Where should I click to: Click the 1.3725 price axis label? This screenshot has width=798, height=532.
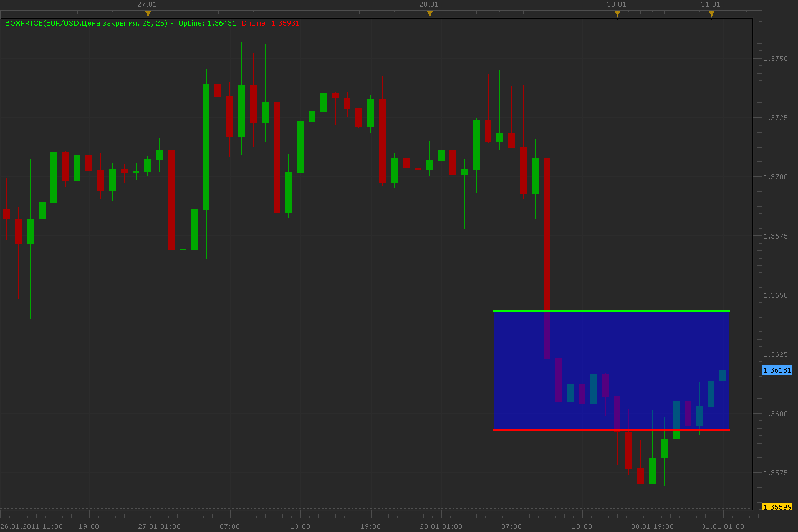pos(776,118)
